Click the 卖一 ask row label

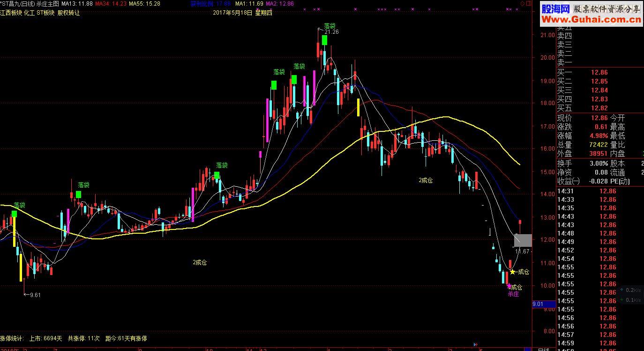click(565, 63)
